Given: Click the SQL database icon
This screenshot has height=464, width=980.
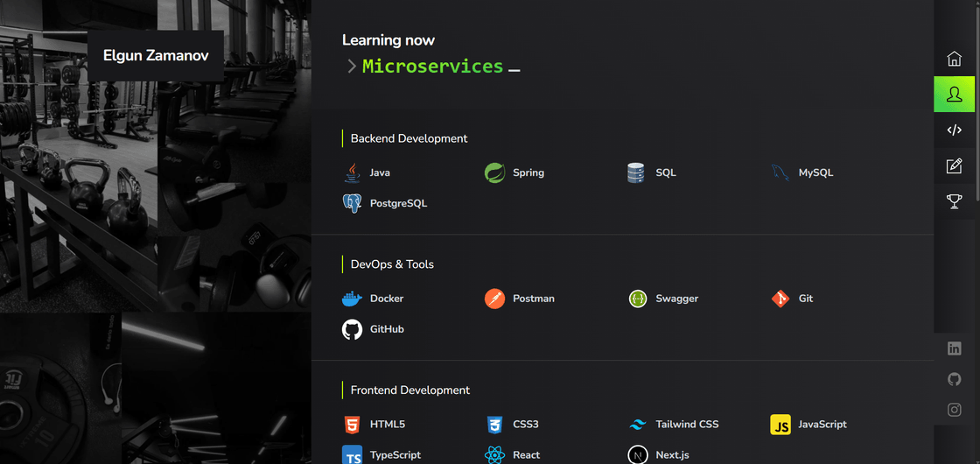Looking at the screenshot, I should [635, 172].
